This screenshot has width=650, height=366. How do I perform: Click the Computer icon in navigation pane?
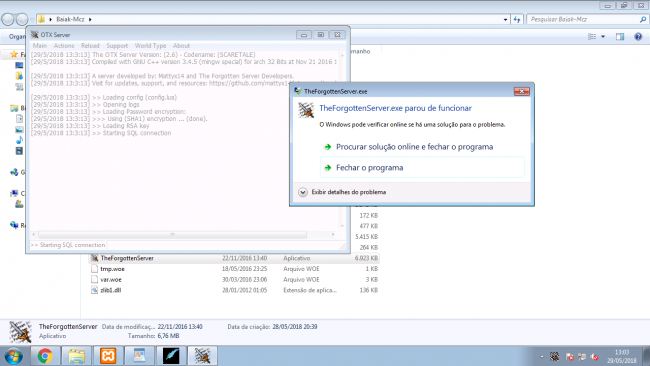point(15,193)
